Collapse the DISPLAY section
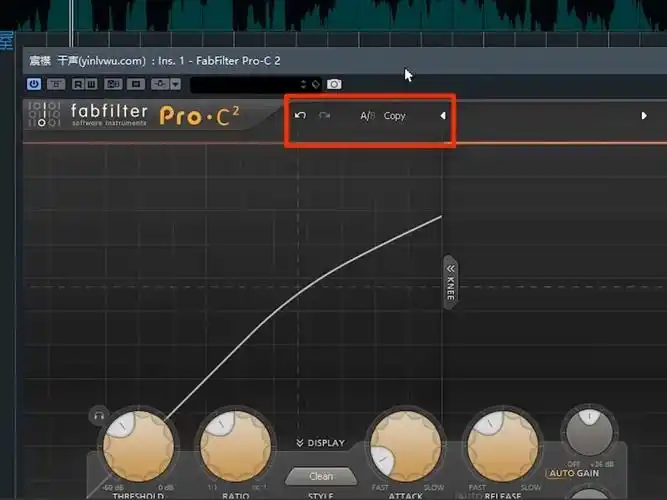The height and width of the screenshot is (500, 667). tap(320, 443)
